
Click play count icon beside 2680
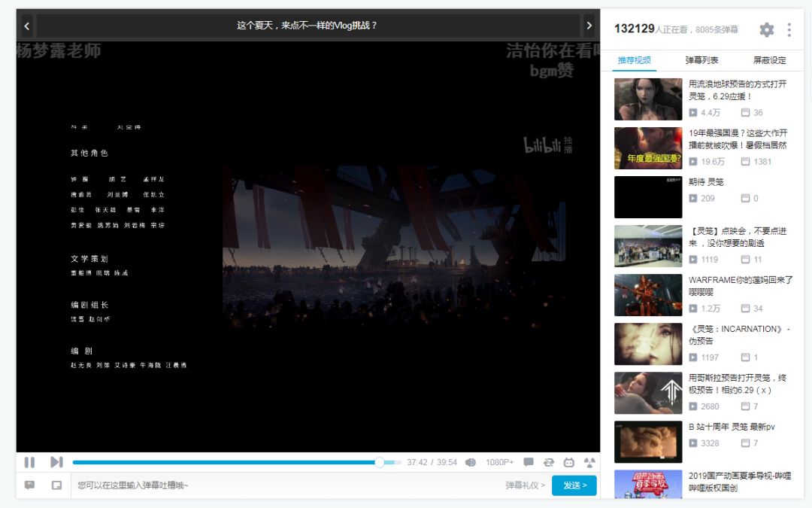tap(693, 406)
